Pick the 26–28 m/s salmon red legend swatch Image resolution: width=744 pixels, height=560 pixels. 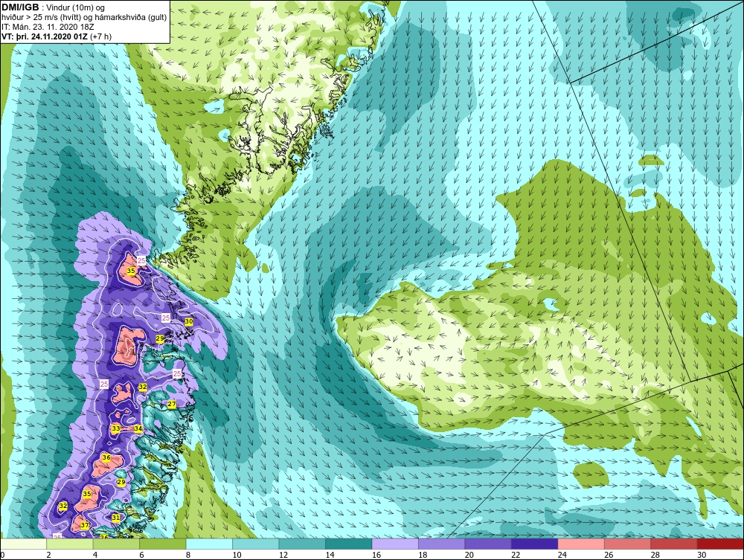(x=628, y=544)
